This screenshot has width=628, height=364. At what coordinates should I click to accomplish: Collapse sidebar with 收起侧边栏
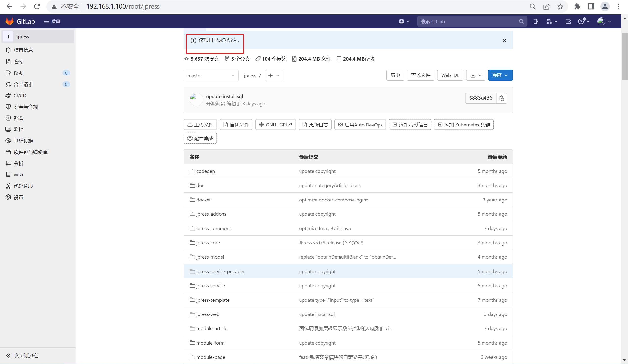click(x=22, y=355)
